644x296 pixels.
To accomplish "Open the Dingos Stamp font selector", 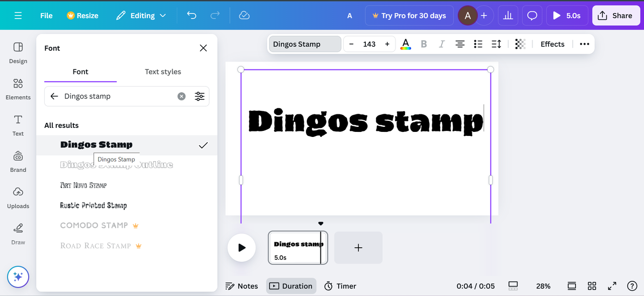I will point(305,44).
